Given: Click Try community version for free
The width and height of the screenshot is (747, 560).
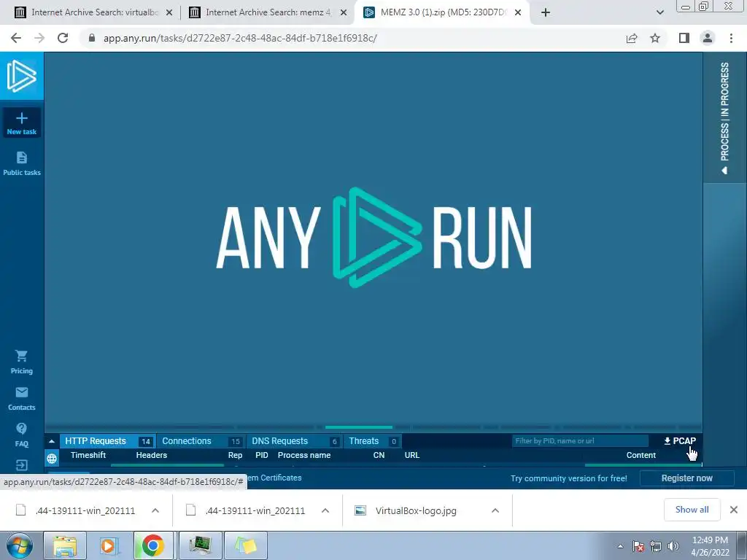Looking at the screenshot, I should [x=569, y=478].
